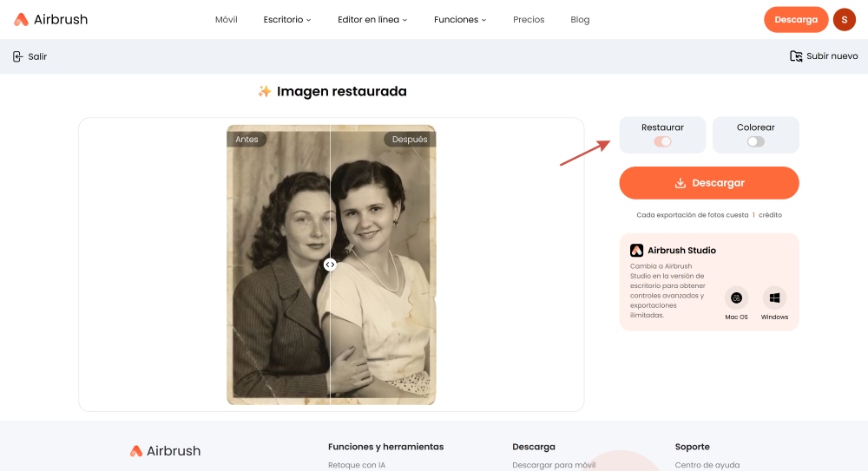Image resolution: width=868 pixels, height=471 pixels.
Task: Open the user avatar S menu
Action: [x=845, y=19]
